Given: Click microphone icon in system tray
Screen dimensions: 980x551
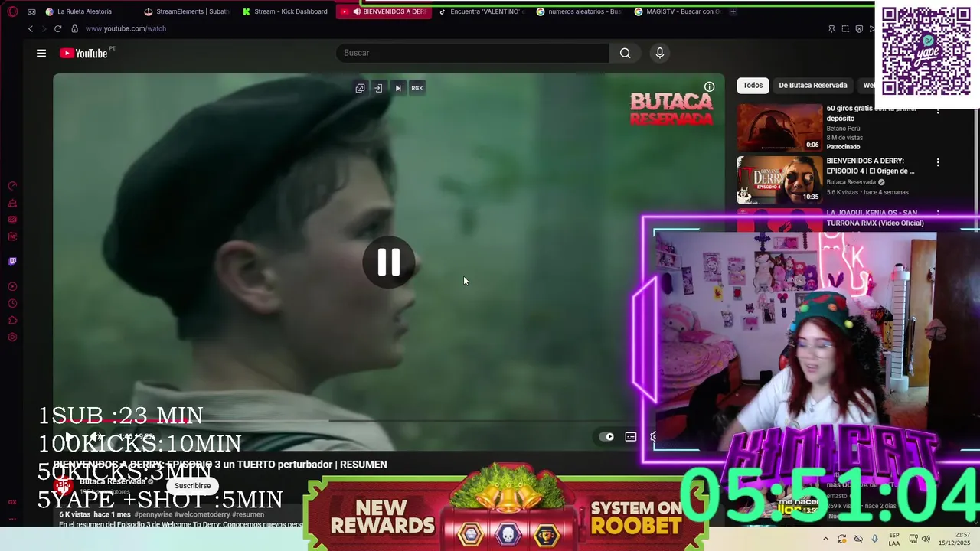Looking at the screenshot, I should 875,539.
